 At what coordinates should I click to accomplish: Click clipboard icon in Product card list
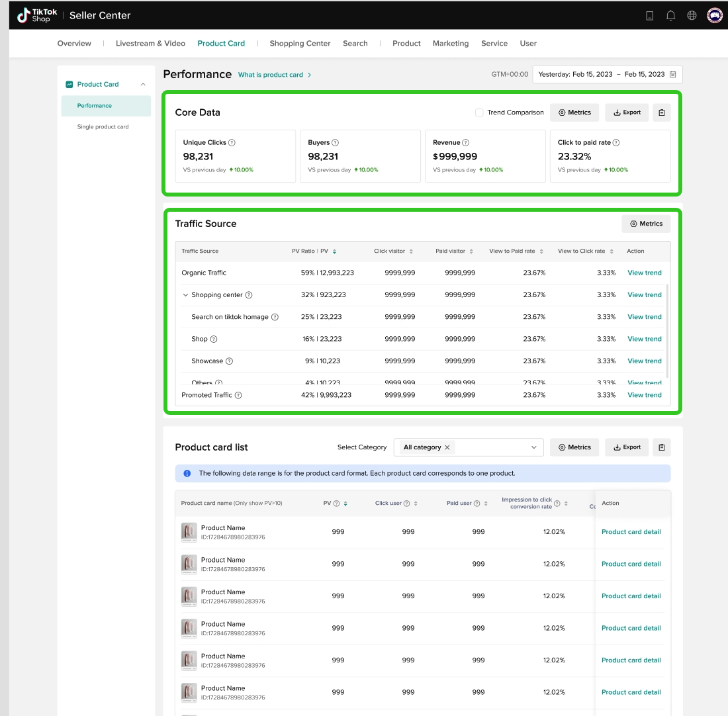(x=662, y=447)
